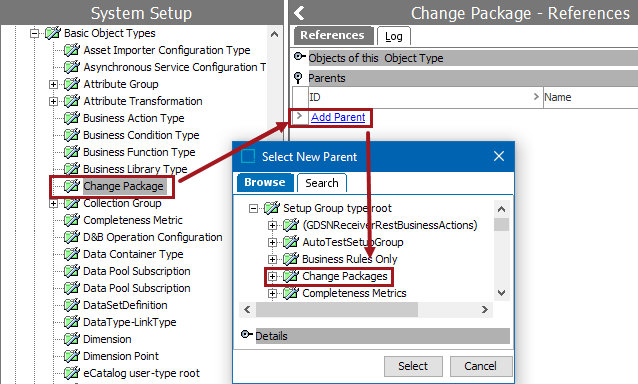Click the Business Action Type icon

pos(72,118)
